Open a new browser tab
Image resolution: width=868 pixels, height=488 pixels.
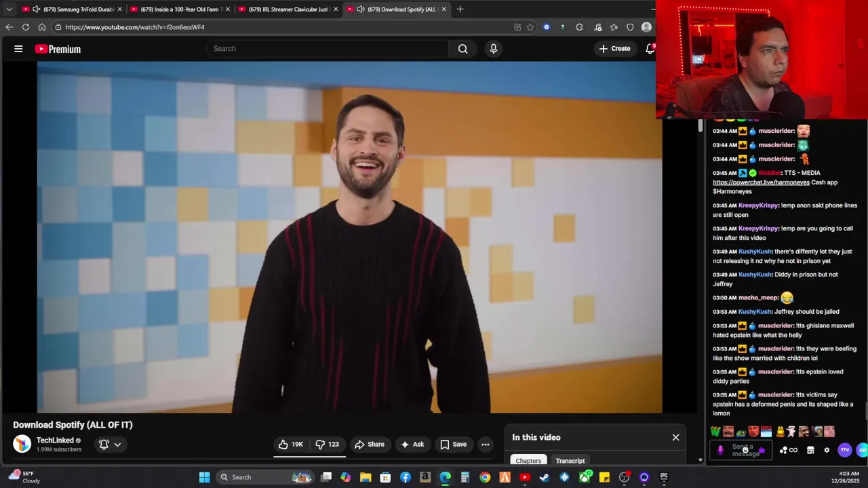click(460, 9)
